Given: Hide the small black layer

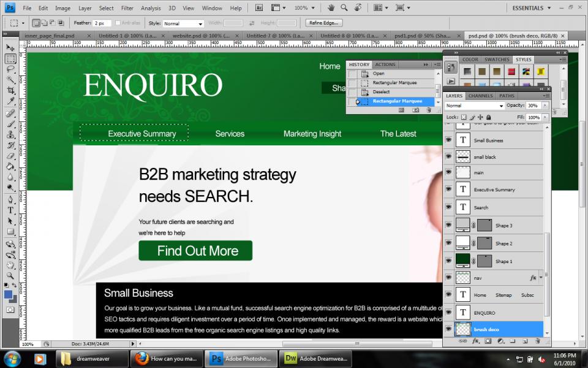Looking at the screenshot, I should point(448,156).
